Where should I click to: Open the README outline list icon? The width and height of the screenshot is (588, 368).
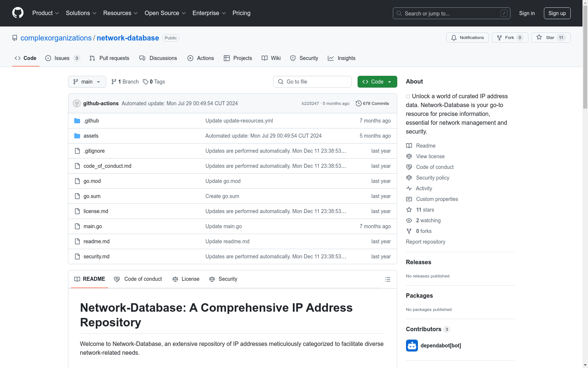[x=387, y=279]
